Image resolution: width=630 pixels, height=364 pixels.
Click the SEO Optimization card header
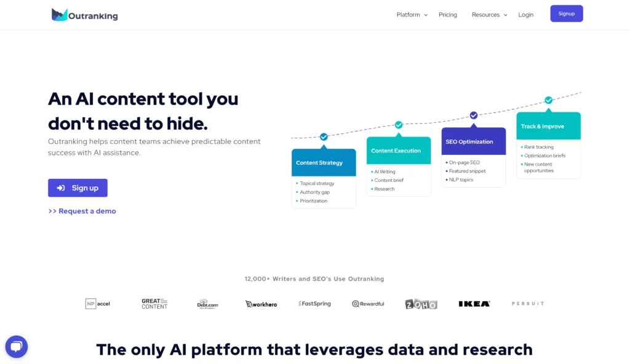(474, 141)
